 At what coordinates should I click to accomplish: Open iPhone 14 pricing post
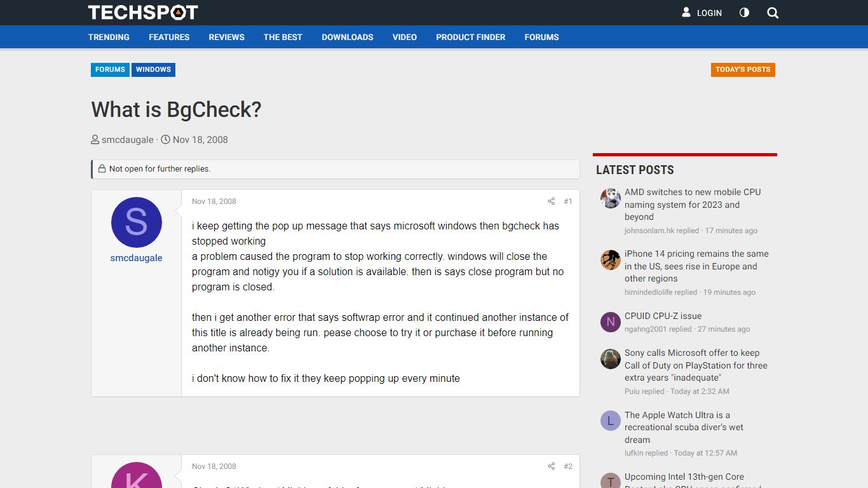[696, 266]
